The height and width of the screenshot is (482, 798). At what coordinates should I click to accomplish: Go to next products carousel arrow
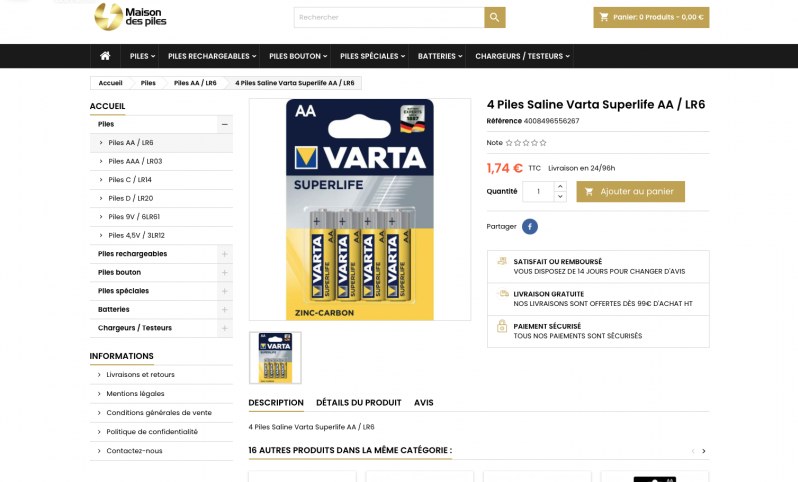pyautogui.click(x=704, y=451)
